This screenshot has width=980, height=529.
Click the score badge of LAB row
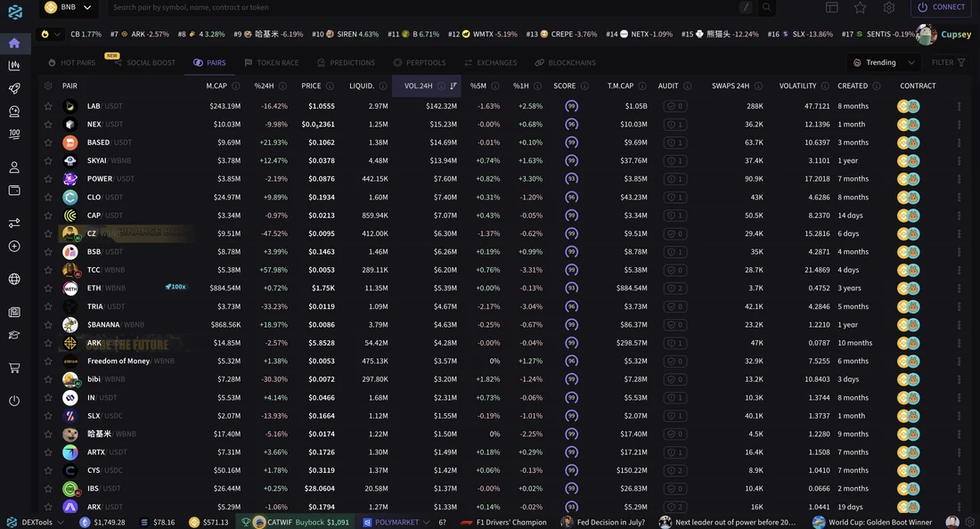571,106
